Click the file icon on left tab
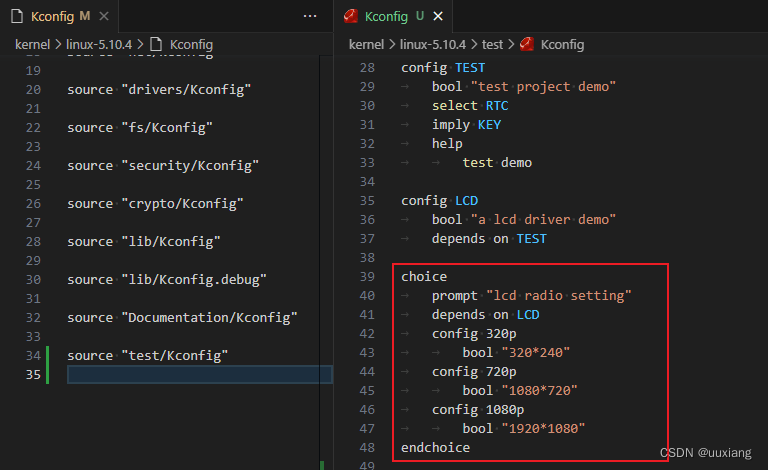 click(x=17, y=16)
